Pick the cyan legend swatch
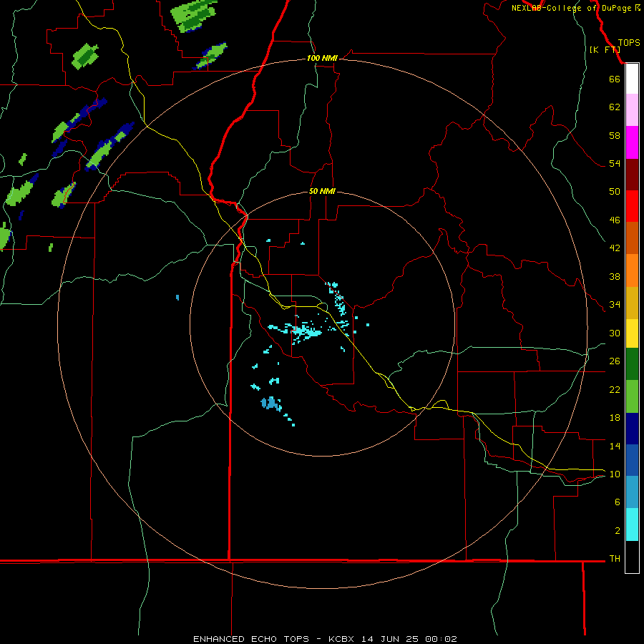The image size is (644, 644). click(x=632, y=525)
